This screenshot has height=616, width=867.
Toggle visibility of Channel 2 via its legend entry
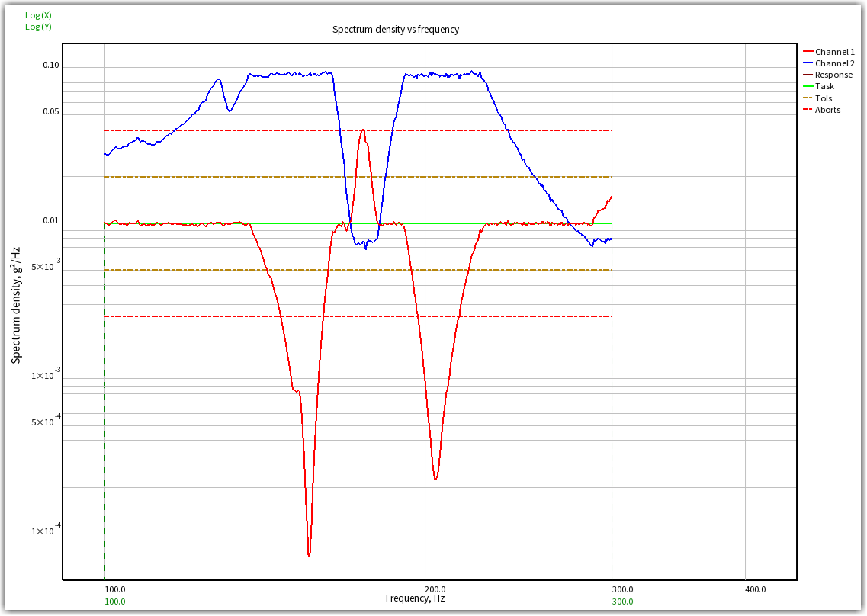click(x=835, y=63)
